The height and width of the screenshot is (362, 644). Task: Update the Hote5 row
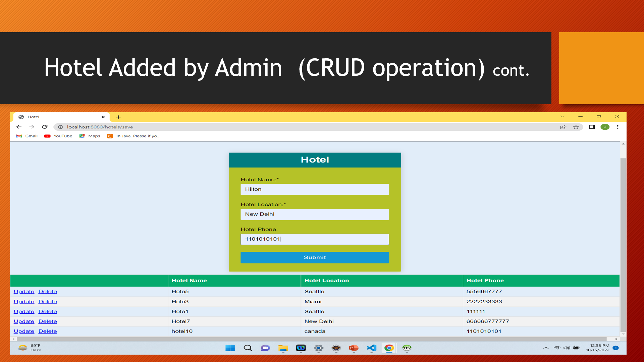coord(24,292)
